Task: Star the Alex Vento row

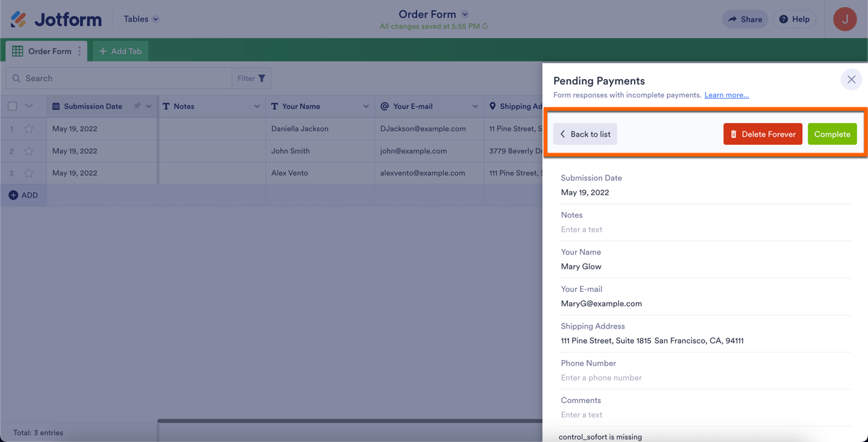Action: point(29,173)
